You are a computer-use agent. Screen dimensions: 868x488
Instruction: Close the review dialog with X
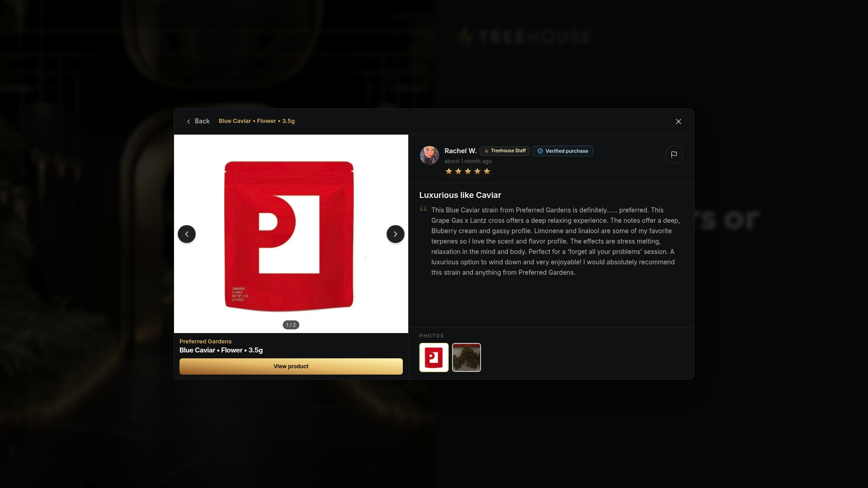(679, 122)
